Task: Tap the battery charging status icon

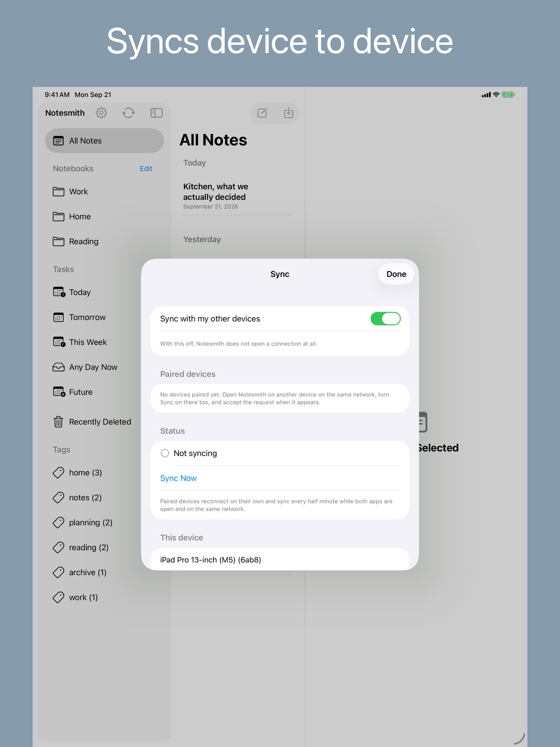Action: 508,95
